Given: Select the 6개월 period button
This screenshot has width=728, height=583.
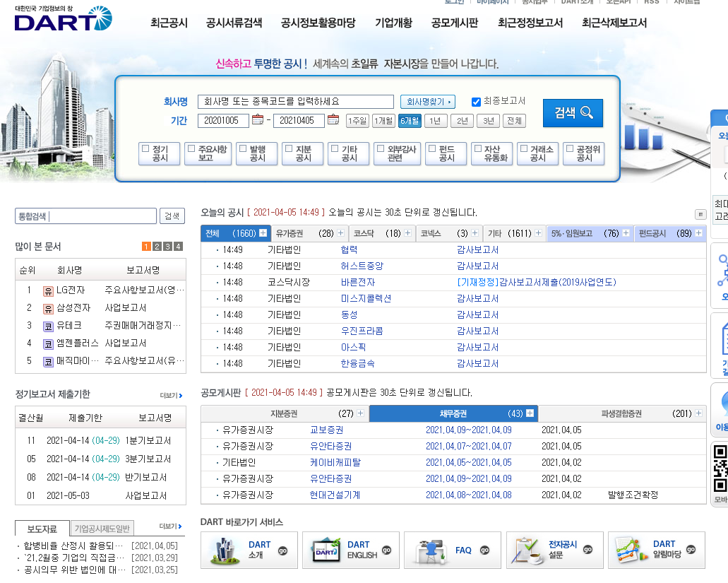Looking at the screenshot, I should coord(410,121).
